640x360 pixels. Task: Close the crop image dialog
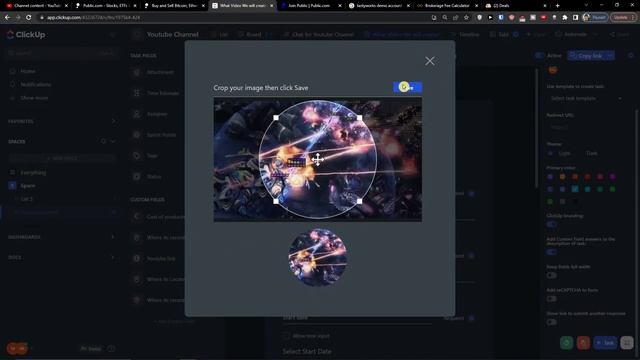point(430,61)
